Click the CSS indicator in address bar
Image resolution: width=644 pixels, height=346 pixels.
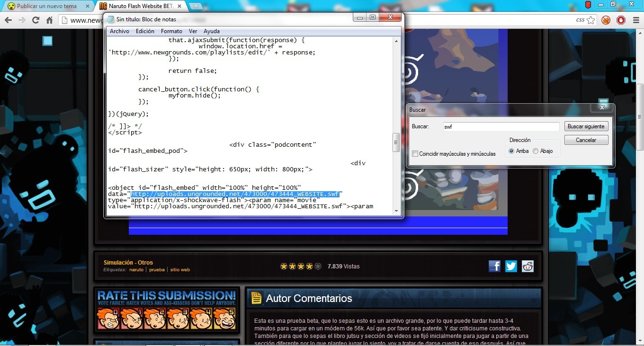pyautogui.click(x=580, y=20)
